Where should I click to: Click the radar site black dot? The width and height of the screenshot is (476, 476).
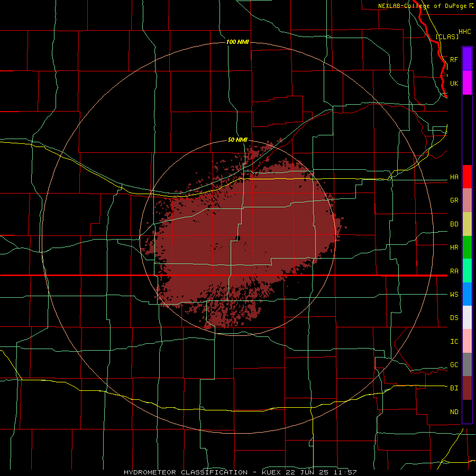coord(237,238)
